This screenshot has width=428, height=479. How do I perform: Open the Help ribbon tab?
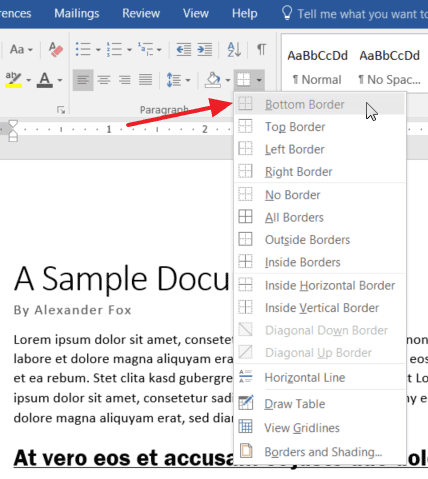coord(245,13)
